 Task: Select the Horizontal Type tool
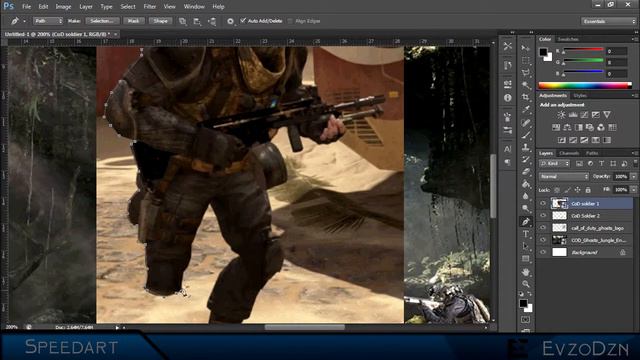[x=526, y=234]
